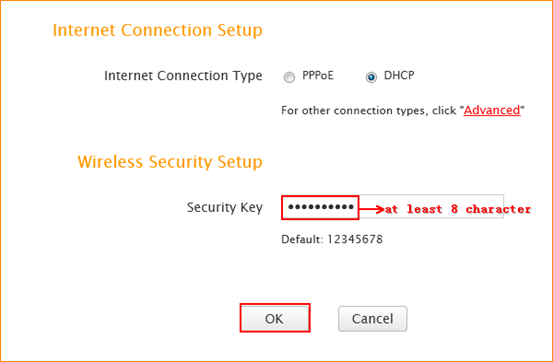Image resolution: width=553 pixels, height=362 pixels.
Task: Click the Cancel button
Action: tap(372, 319)
